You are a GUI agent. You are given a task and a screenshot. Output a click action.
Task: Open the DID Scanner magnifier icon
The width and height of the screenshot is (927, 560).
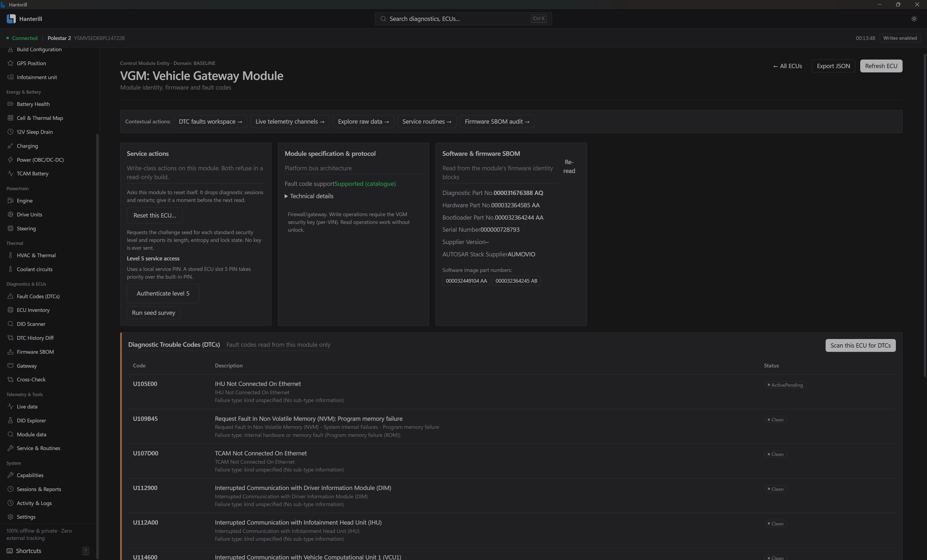(10, 324)
